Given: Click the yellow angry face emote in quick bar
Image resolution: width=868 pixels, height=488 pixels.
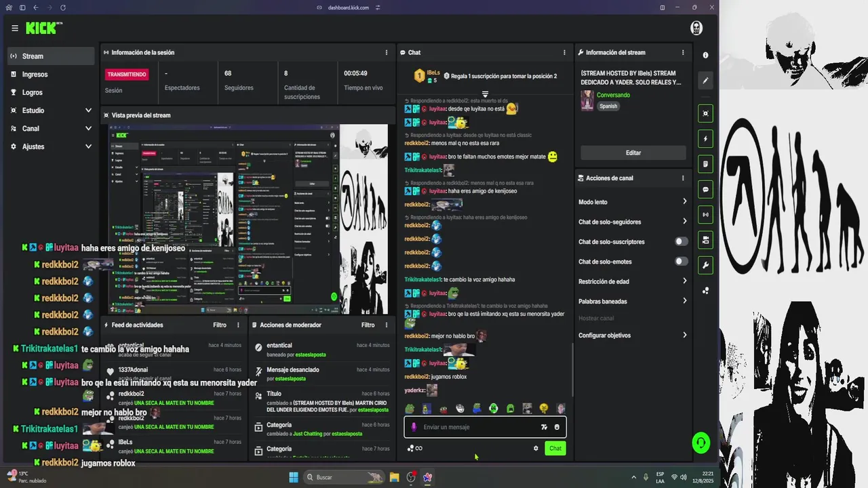Looking at the screenshot, I should click(544, 409).
